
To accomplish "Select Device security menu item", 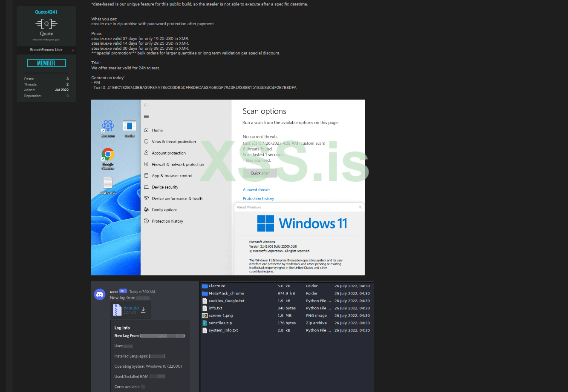I will point(165,187).
